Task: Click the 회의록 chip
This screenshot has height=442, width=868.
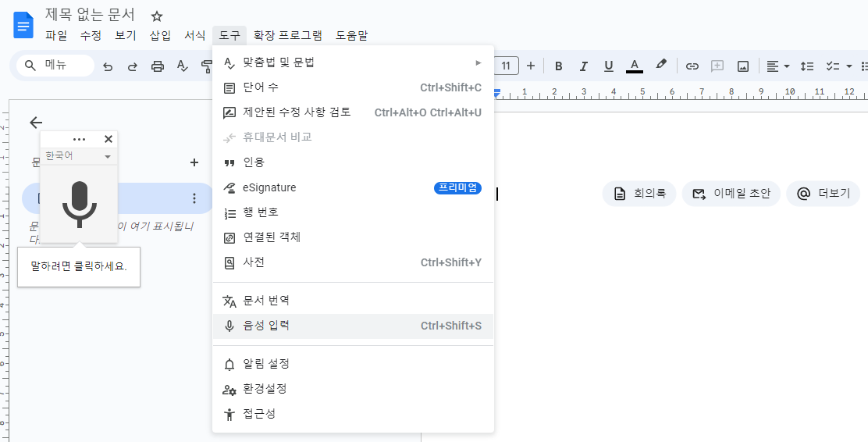Action: pyautogui.click(x=639, y=194)
